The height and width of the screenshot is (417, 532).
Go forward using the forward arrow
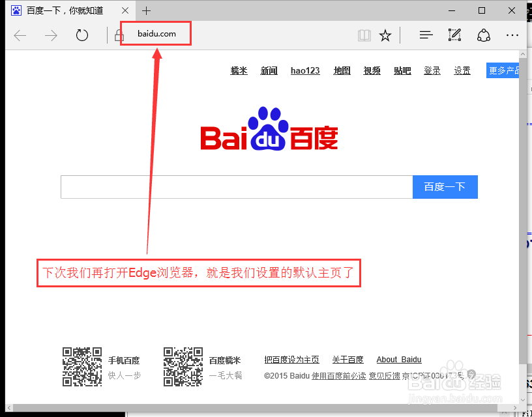[52, 35]
